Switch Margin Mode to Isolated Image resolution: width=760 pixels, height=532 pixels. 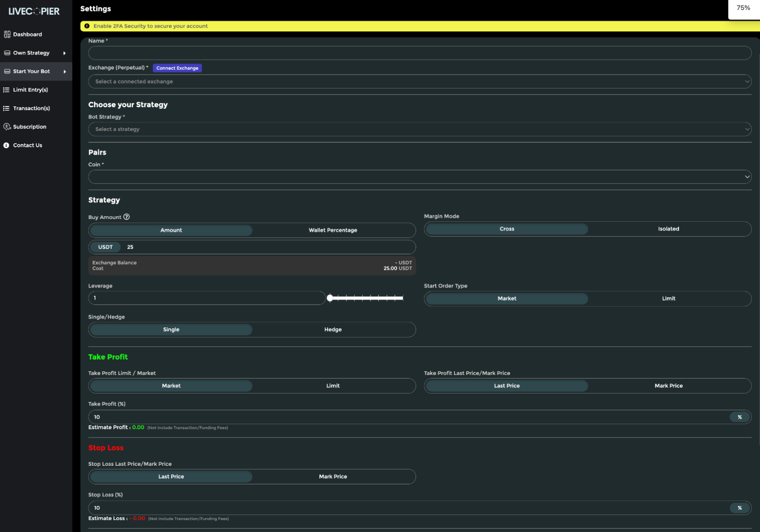pos(668,229)
